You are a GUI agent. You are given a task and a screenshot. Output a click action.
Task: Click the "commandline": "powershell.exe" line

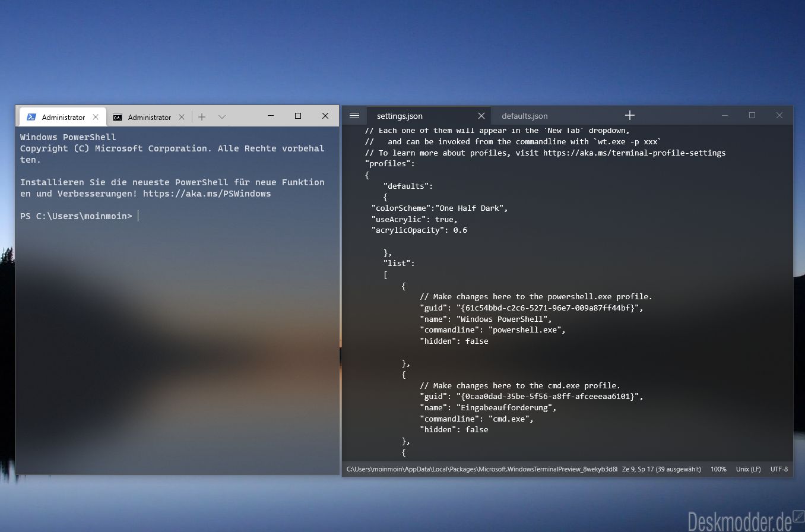(x=493, y=330)
